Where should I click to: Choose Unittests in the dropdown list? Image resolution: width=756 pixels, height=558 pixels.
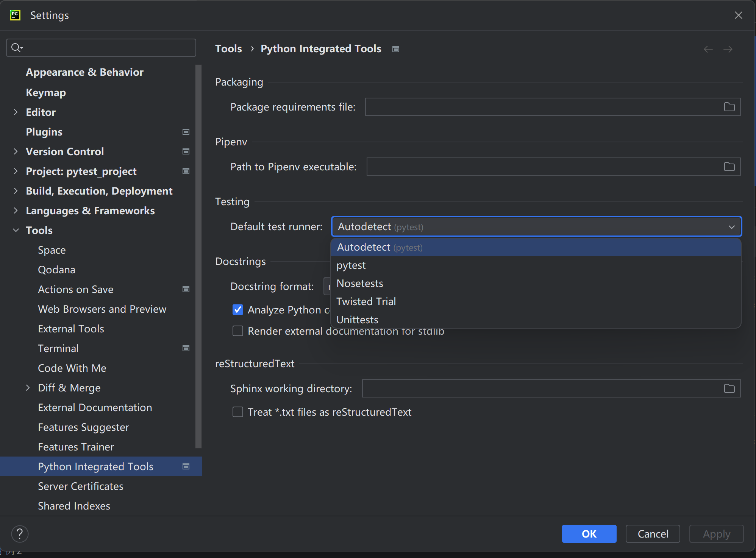(357, 320)
